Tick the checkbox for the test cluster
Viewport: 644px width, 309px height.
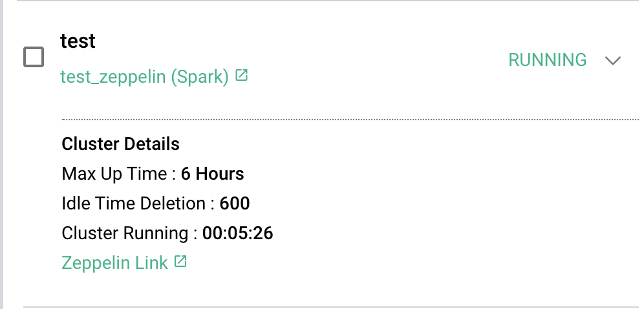(x=34, y=57)
